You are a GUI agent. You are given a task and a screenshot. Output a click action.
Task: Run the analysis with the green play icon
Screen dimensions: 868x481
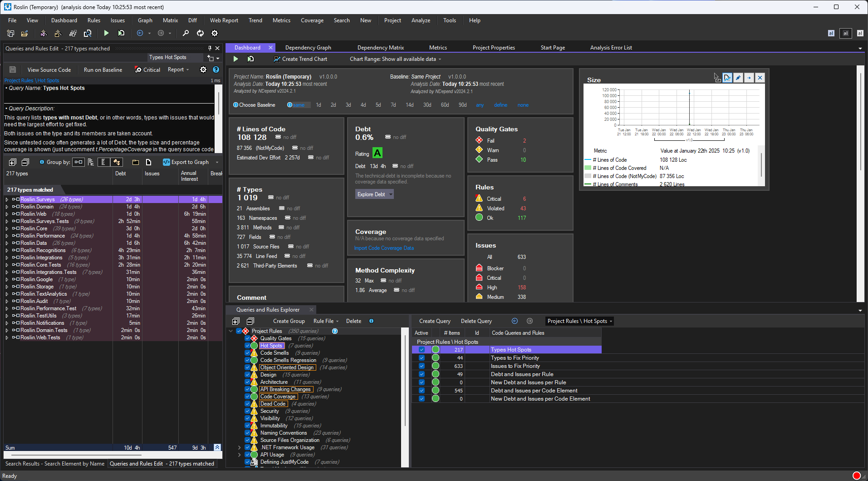pyautogui.click(x=106, y=33)
